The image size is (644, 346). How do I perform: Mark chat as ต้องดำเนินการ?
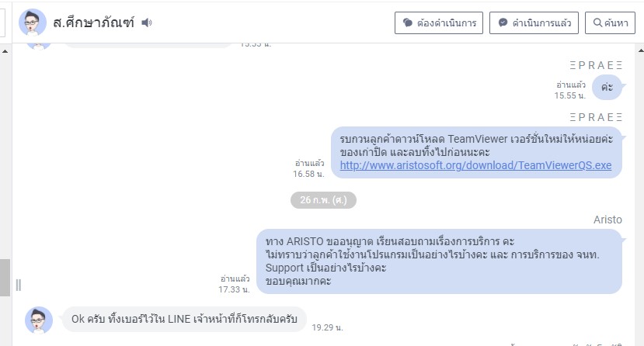tap(439, 23)
